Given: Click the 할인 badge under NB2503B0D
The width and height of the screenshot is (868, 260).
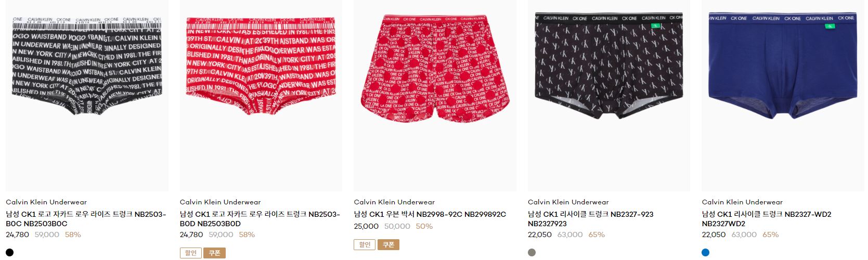Looking at the screenshot, I should (191, 253).
